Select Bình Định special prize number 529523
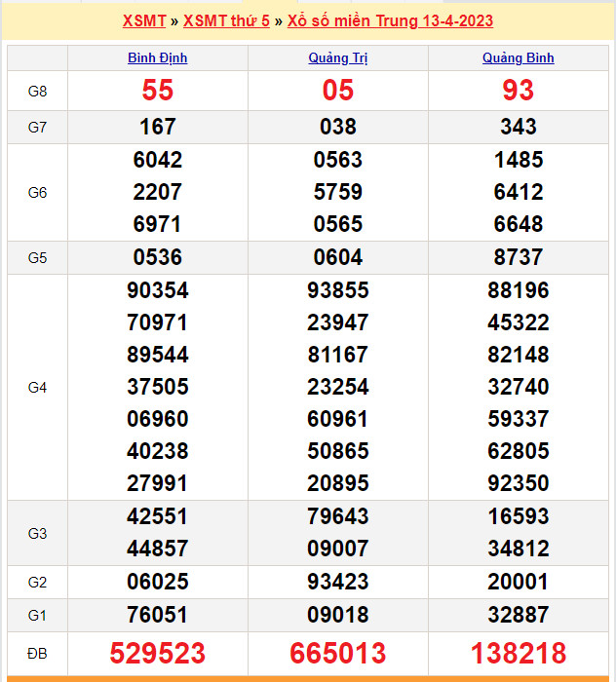The width and height of the screenshot is (616, 682). (x=158, y=653)
